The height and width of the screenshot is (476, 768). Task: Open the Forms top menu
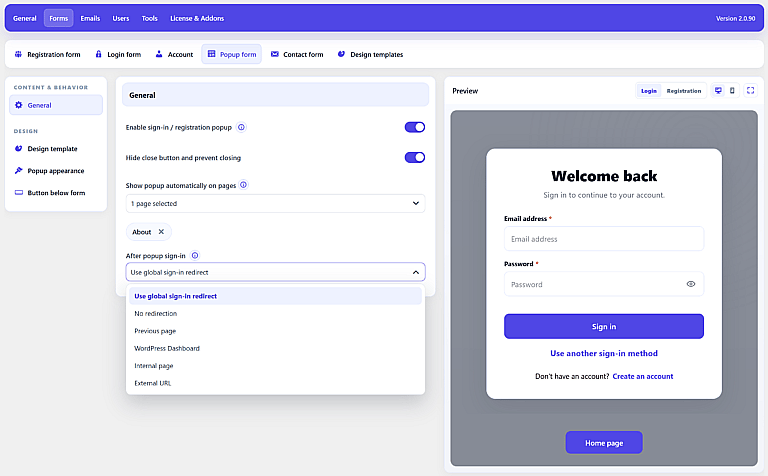pyautogui.click(x=59, y=19)
